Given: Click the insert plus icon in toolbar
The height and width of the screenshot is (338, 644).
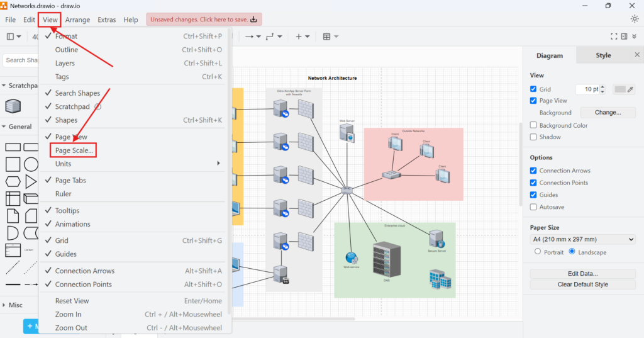Looking at the screenshot, I should [x=299, y=37].
